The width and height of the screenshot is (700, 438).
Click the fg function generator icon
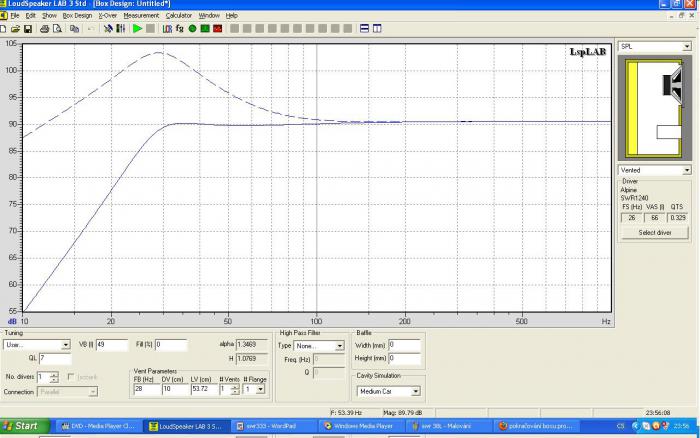[179, 29]
